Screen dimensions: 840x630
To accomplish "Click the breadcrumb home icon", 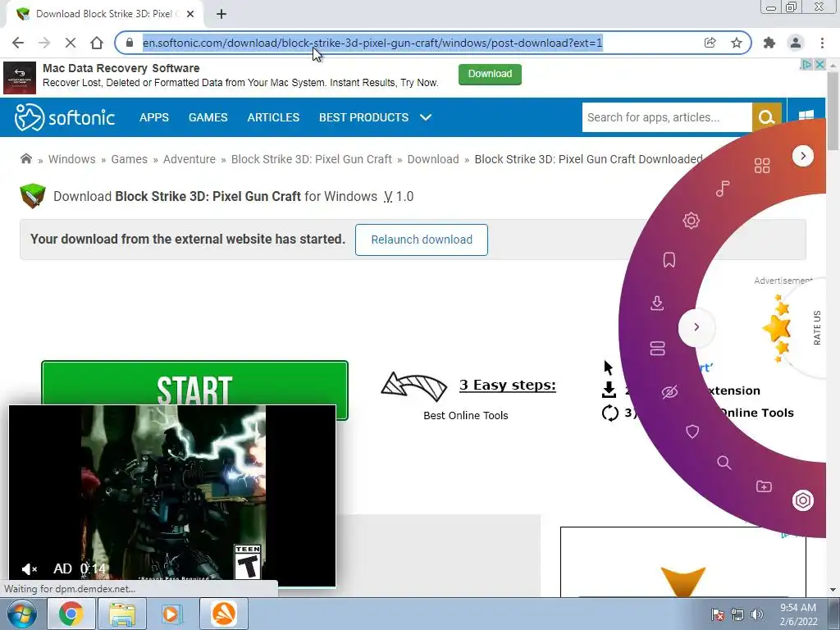I will tap(25, 158).
